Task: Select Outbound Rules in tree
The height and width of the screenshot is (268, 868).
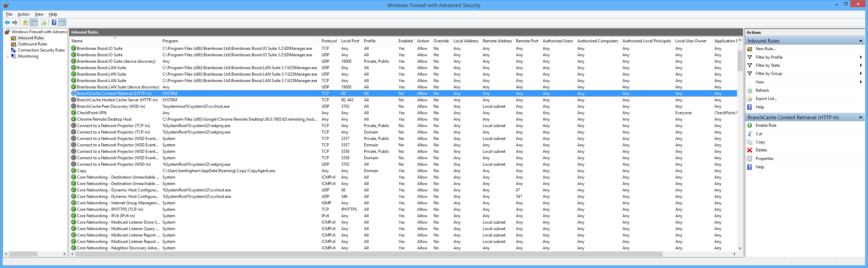Action: click(33, 44)
